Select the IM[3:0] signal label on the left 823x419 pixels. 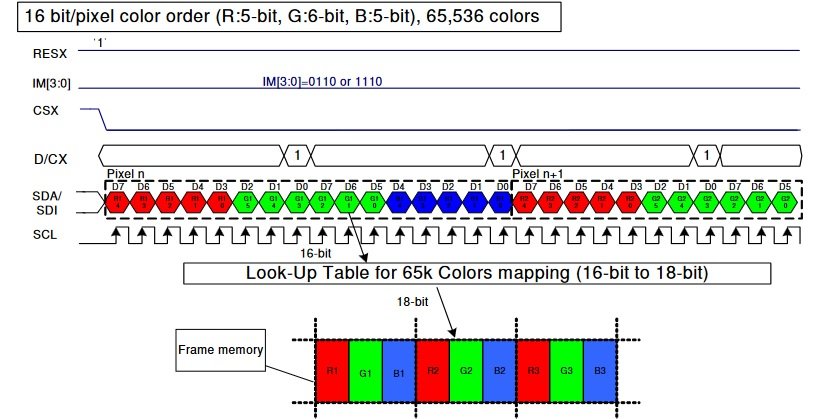(51, 84)
